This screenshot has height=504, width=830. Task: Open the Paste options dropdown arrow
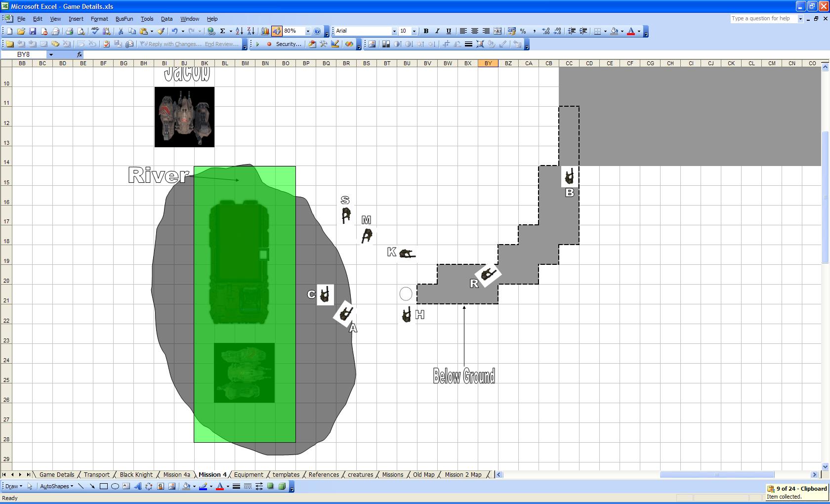152,31
